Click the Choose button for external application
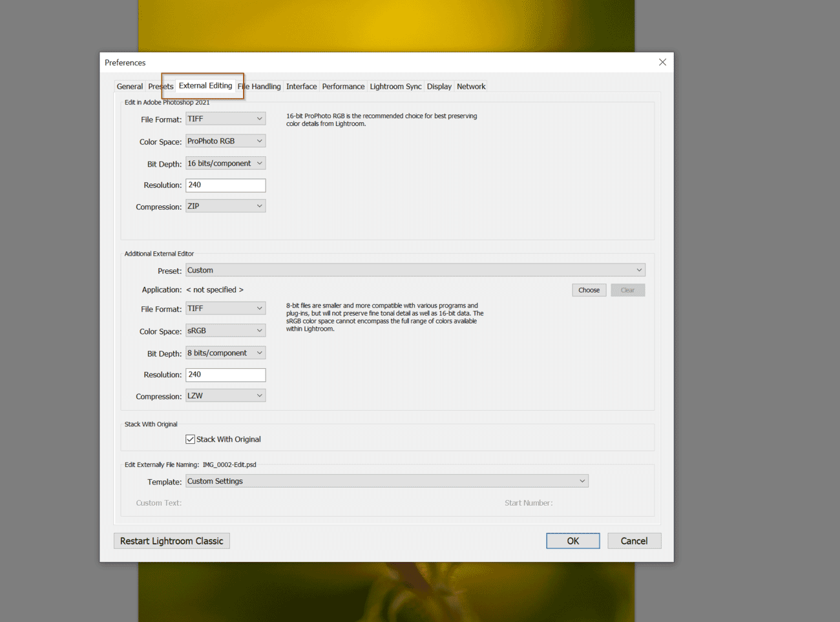The image size is (840, 622). coord(589,289)
